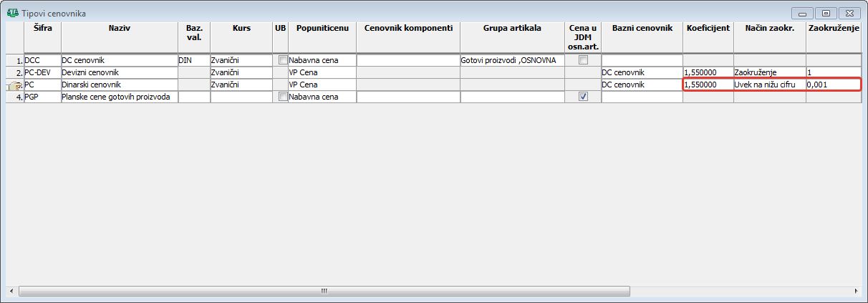Select row number 1 via its row header
Image resolution: width=868 pixels, height=303 pixels.
pos(14,60)
